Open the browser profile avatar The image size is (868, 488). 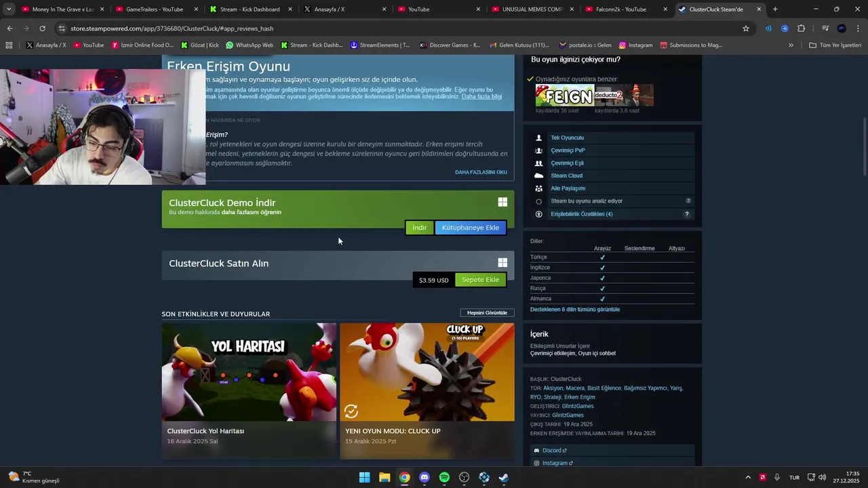(842, 28)
